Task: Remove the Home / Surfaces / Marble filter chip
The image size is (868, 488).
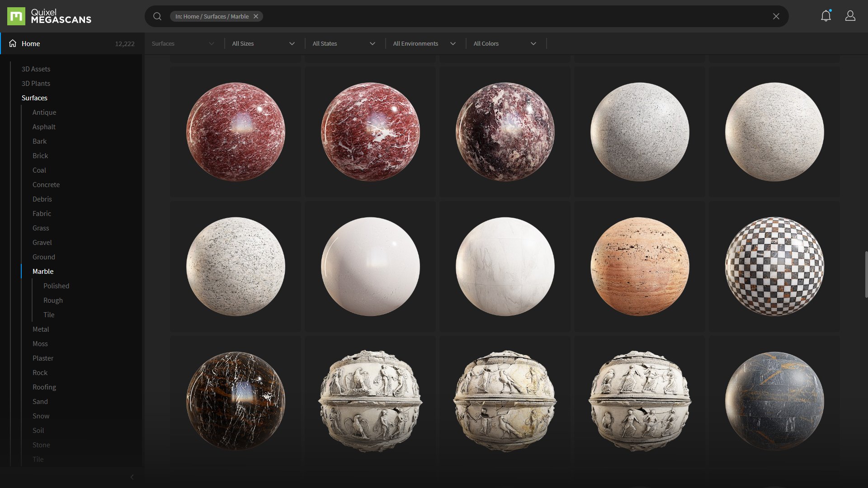Action: (256, 16)
